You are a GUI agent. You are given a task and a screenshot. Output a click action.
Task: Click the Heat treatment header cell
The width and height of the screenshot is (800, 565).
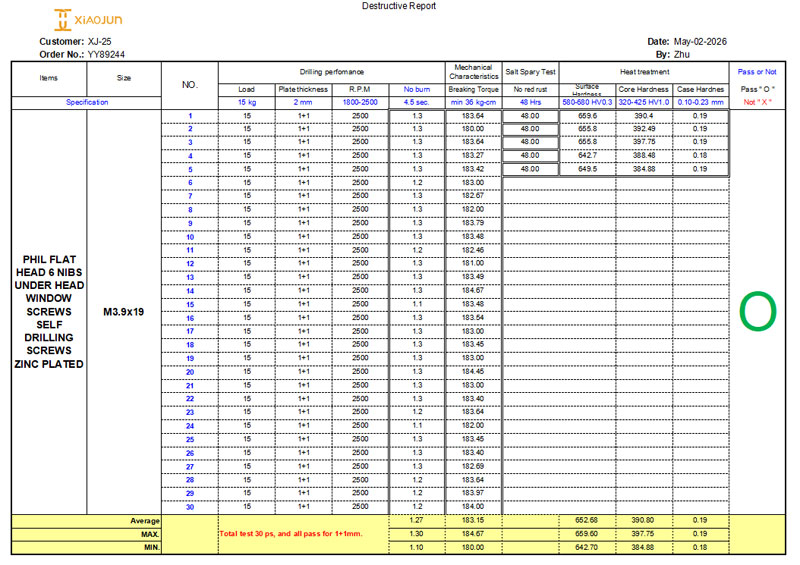click(x=644, y=72)
